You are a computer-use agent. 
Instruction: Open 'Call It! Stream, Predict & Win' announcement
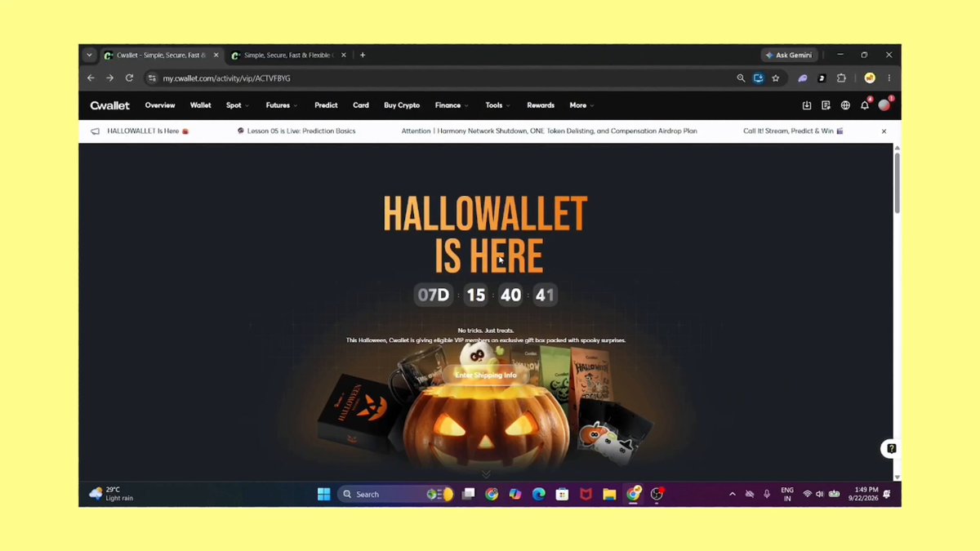[x=794, y=131]
